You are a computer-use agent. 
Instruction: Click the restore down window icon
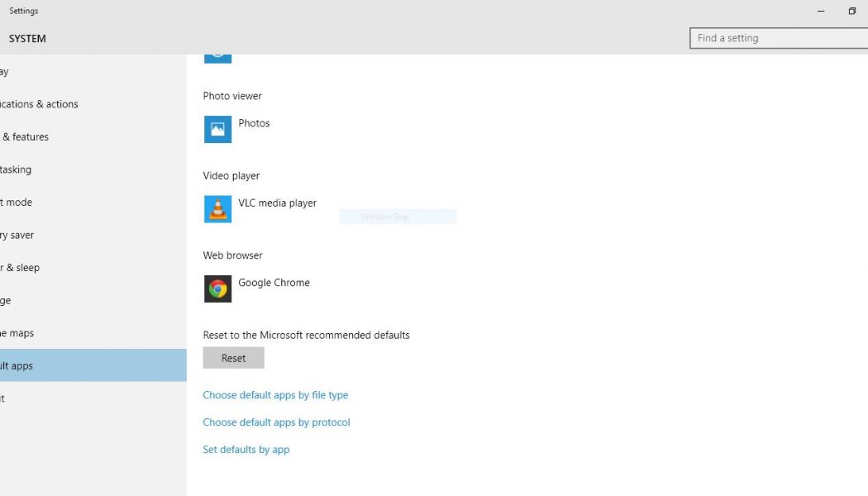click(x=851, y=12)
